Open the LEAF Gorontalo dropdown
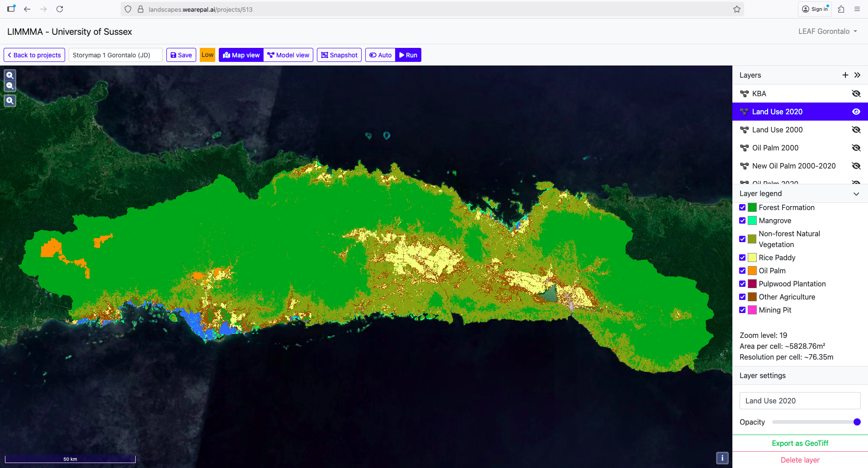Image resolution: width=868 pixels, height=468 pixels. 827,31
